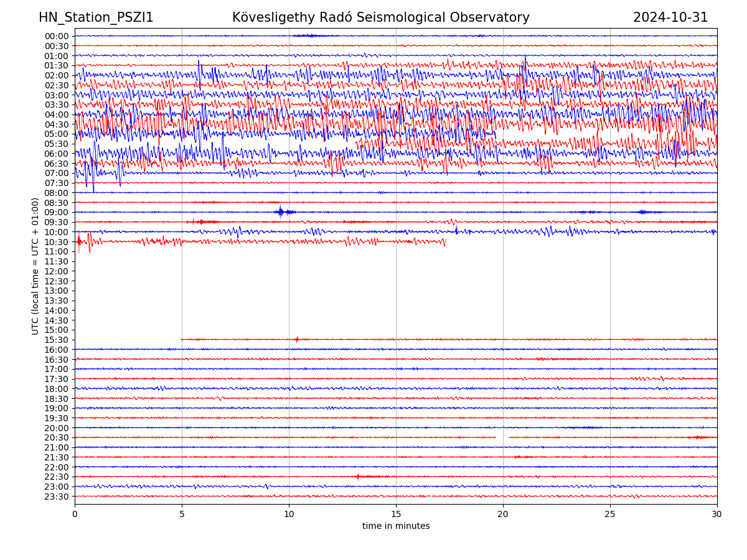Click the 12:00 row time label
The image size is (747, 560).
[56, 271]
